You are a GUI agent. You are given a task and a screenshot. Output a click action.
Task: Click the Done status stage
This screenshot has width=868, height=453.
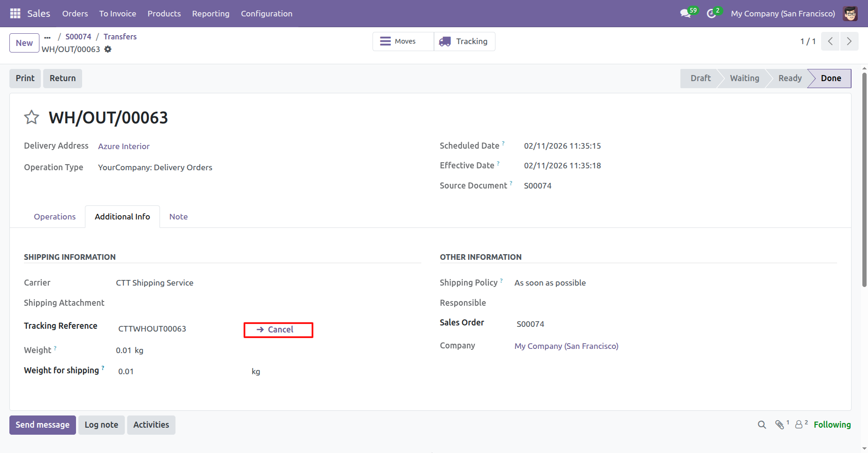(x=830, y=78)
